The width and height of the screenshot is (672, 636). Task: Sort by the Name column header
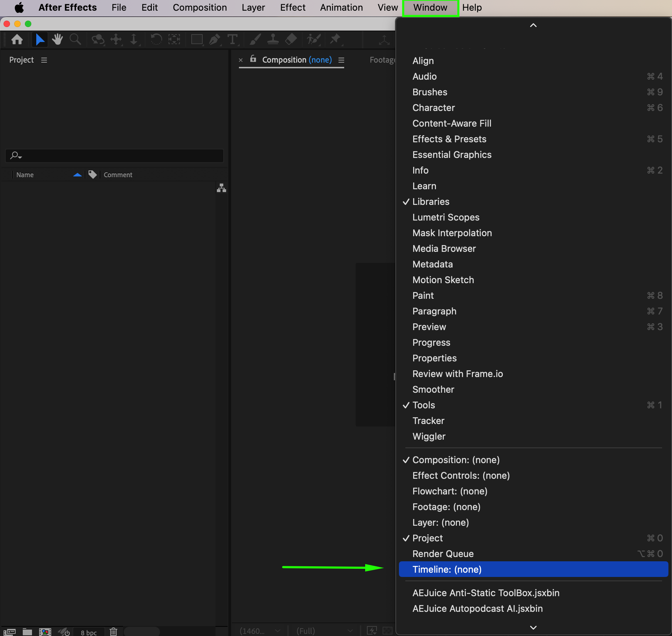[x=25, y=175]
